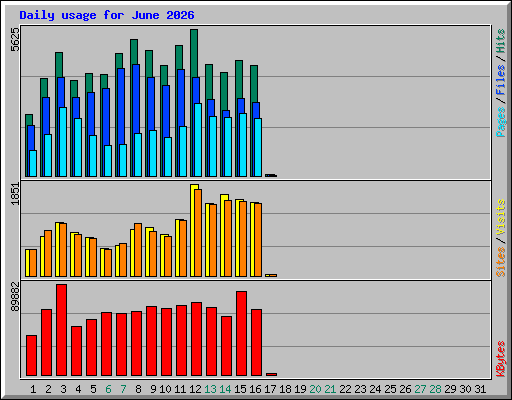Click the "Files" legend label

[x=500, y=80]
